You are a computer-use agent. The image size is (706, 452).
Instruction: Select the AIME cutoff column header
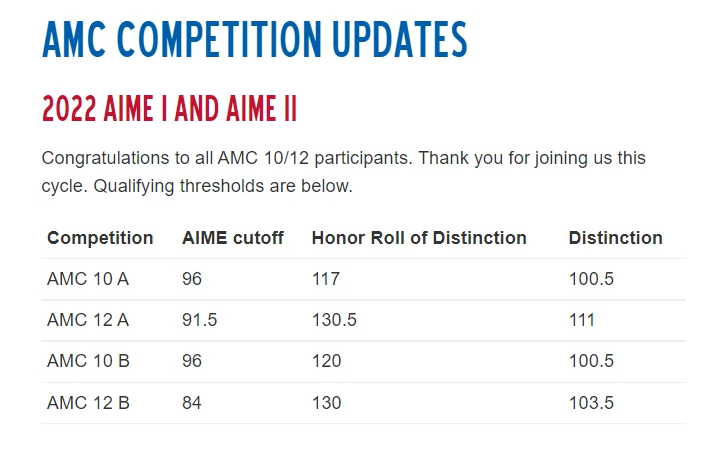tap(233, 238)
